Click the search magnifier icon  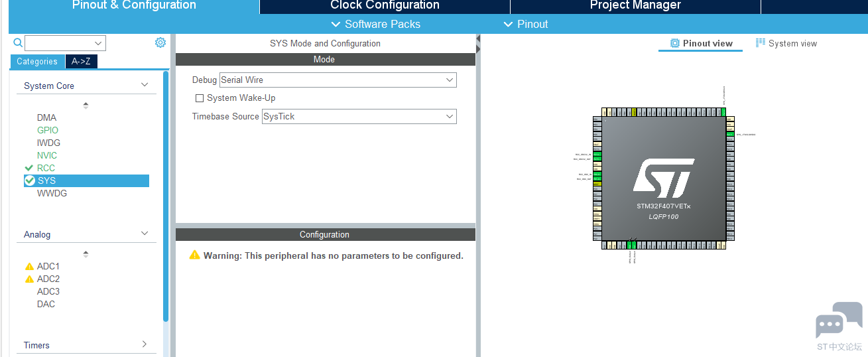[x=18, y=43]
